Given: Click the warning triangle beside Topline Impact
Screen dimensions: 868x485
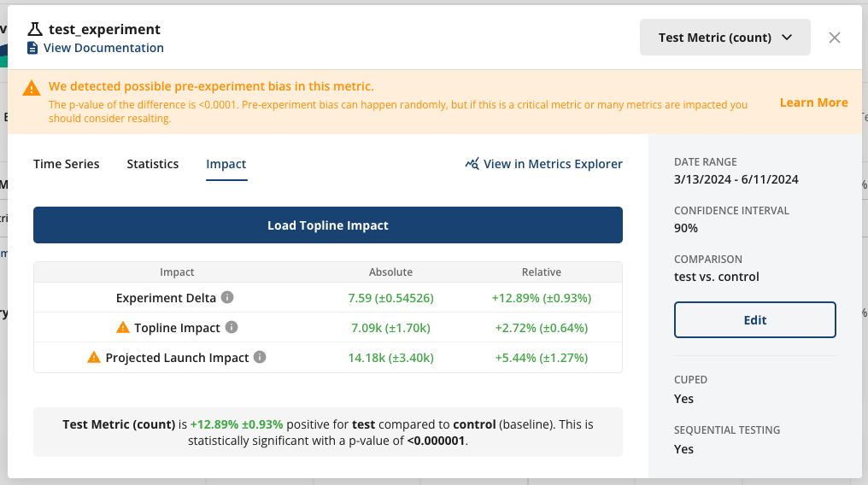Looking at the screenshot, I should coord(123,327).
